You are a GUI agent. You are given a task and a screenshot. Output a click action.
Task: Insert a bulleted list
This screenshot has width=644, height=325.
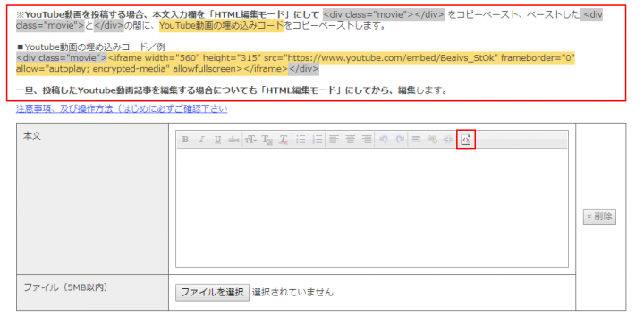tap(301, 140)
